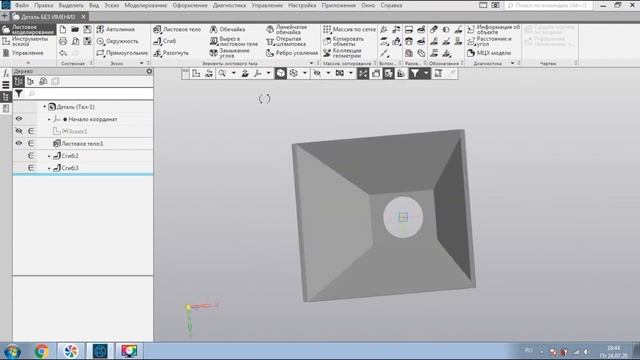Toggle shaded rendering cube in view toolbar

pos(280,73)
